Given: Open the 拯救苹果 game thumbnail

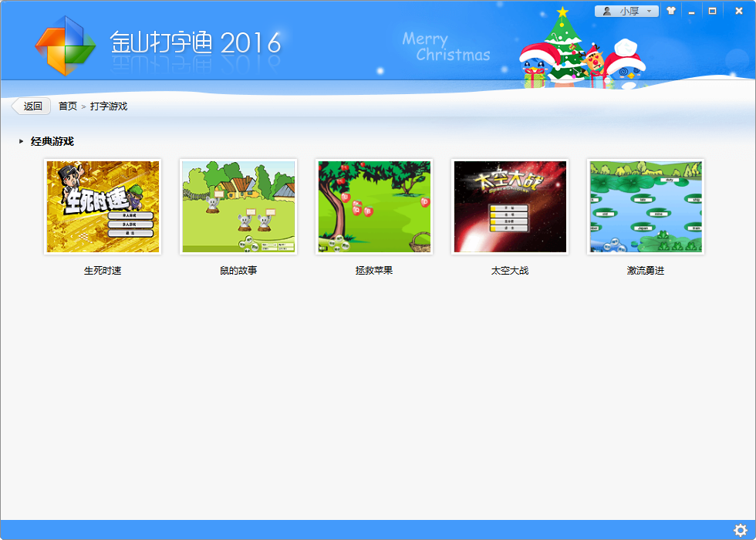Looking at the screenshot, I should 374,207.
